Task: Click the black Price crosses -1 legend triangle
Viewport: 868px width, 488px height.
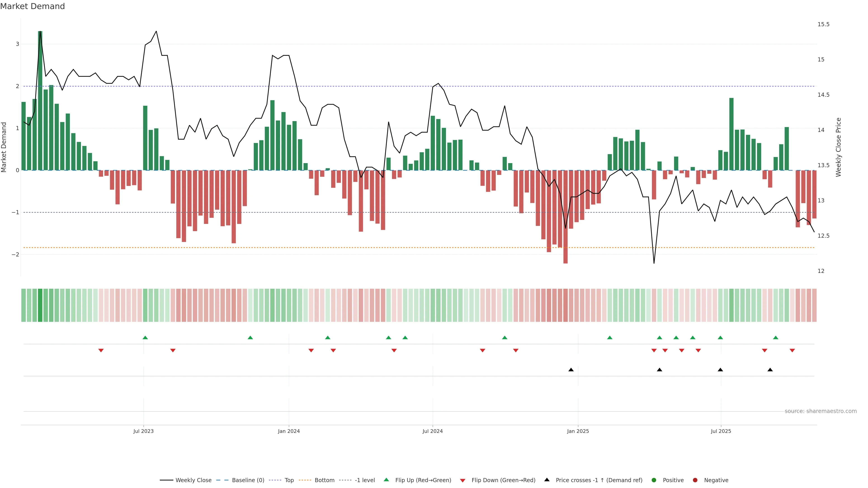Action: tap(547, 480)
